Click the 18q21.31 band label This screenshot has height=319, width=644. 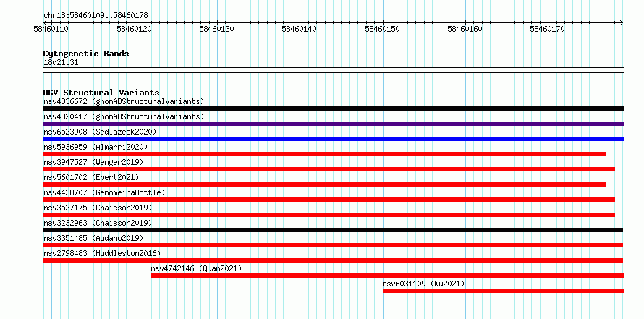(x=61, y=63)
